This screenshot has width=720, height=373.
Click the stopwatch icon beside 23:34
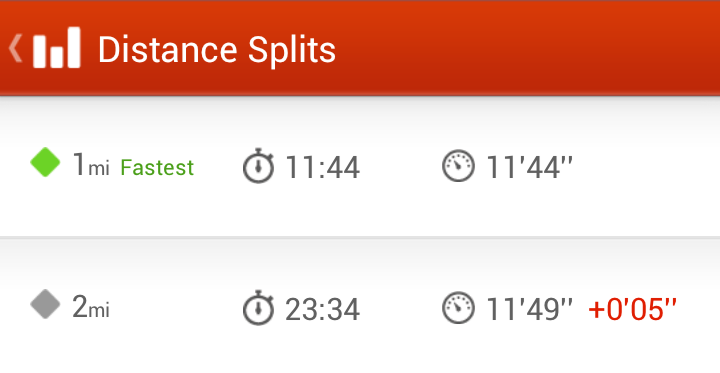[258, 308]
